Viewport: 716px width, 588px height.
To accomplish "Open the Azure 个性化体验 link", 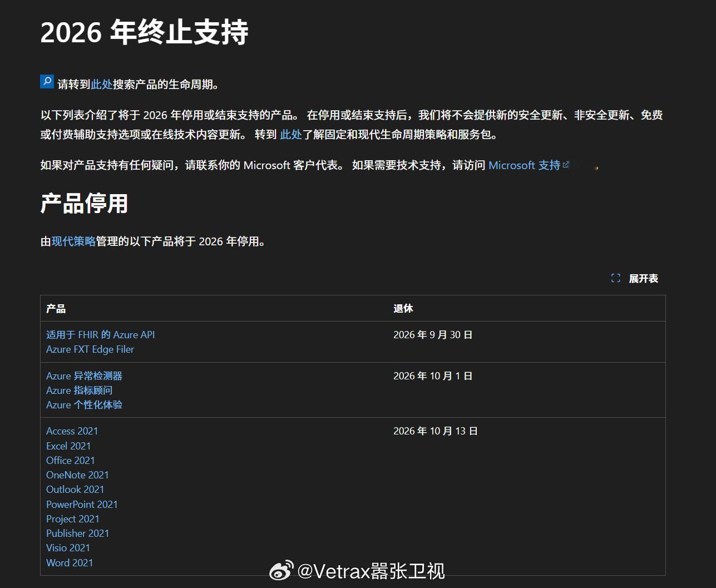I will tap(84, 405).
